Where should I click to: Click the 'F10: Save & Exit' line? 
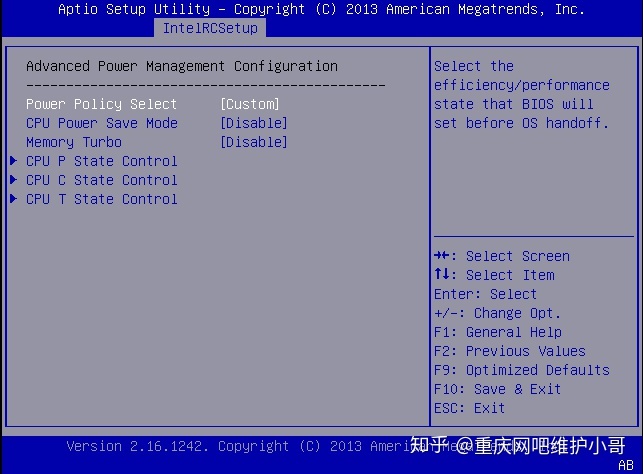point(497,389)
